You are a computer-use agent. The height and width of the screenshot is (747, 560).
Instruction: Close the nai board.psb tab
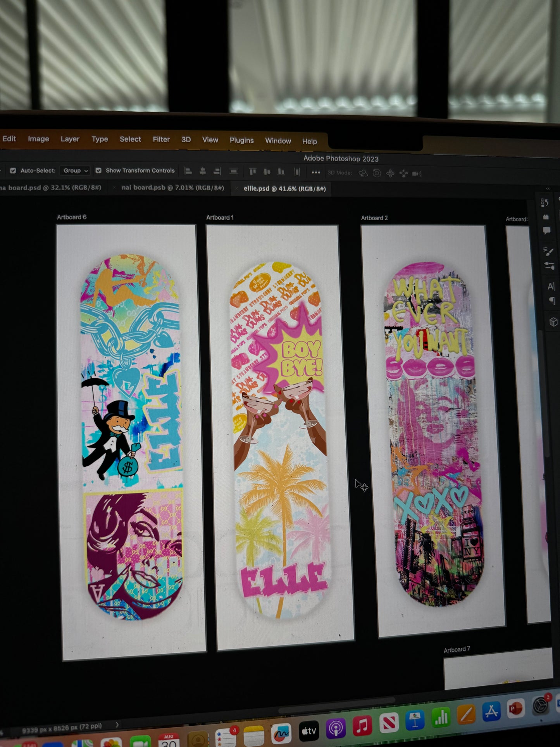click(114, 188)
